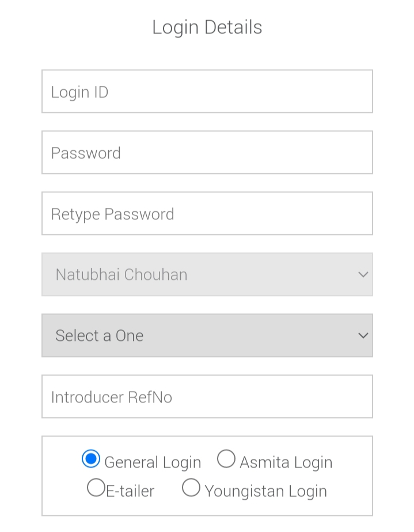Click the 'E-tailer' label text
Image resolution: width=414 pixels, height=532 pixels.
click(130, 491)
